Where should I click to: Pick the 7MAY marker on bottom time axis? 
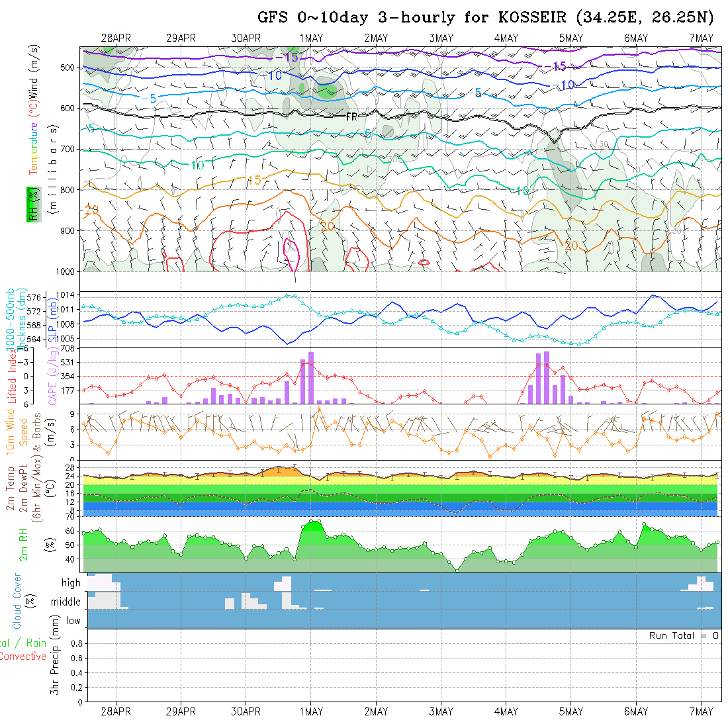pyautogui.click(x=701, y=711)
